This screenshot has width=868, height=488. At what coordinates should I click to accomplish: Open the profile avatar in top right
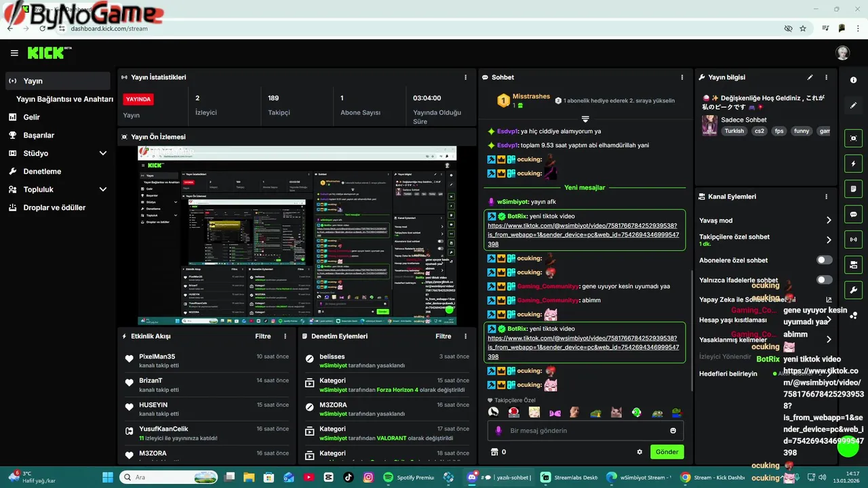tap(842, 53)
